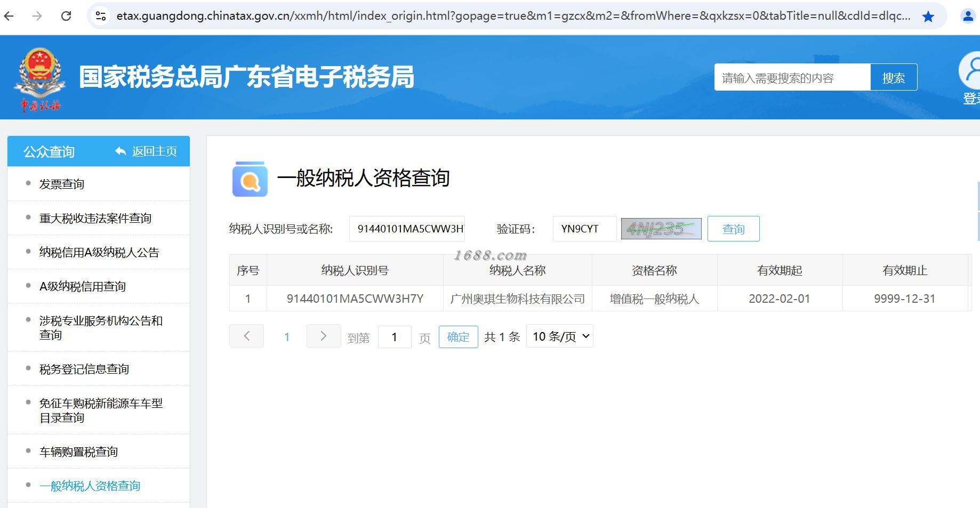This screenshot has height=508, width=980.
Task: Click cell 广州奥琪生物科技有限公司
Action: click(x=518, y=299)
